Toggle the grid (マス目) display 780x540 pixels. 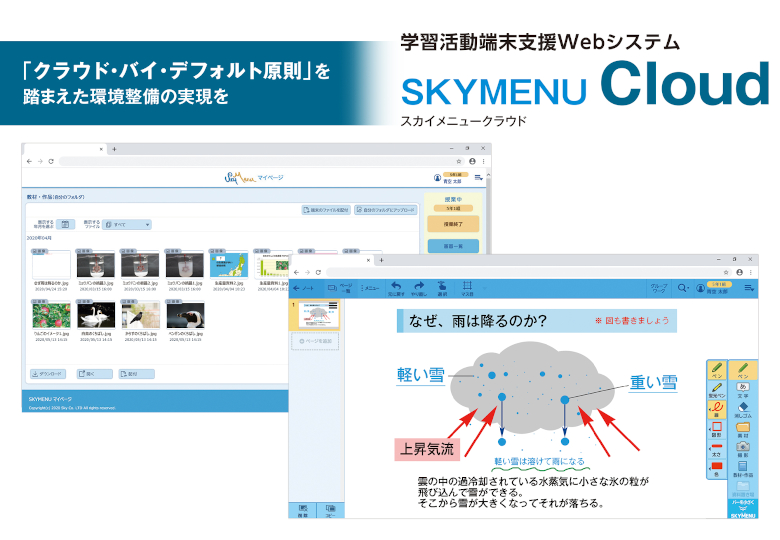tap(467, 287)
